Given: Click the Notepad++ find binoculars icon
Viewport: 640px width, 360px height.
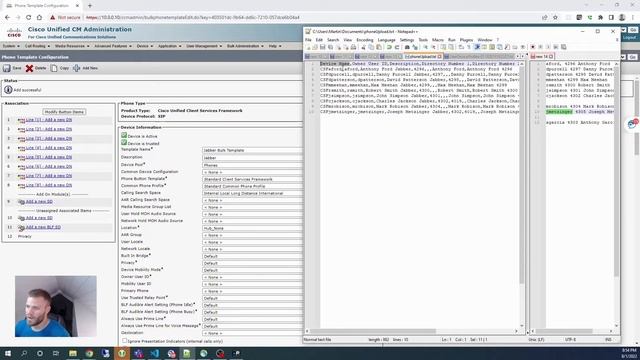Looking at the screenshot, I should [407, 47].
